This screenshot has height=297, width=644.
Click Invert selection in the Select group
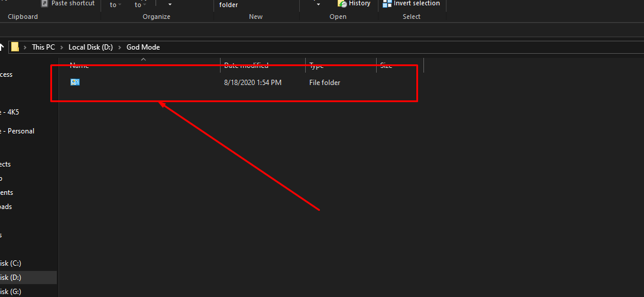(411, 4)
